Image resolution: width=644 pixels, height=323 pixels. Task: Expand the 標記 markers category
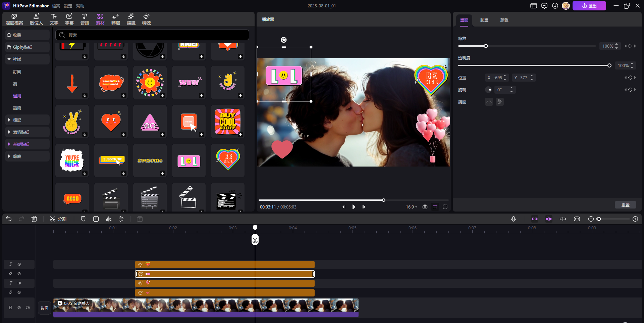coord(28,120)
